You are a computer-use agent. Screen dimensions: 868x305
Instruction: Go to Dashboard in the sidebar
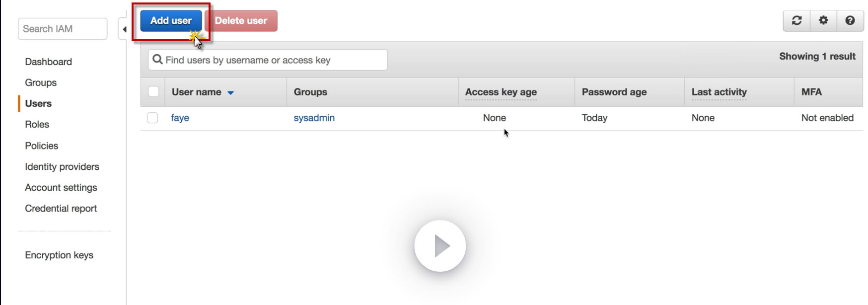pyautogui.click(x=48, y=62)
